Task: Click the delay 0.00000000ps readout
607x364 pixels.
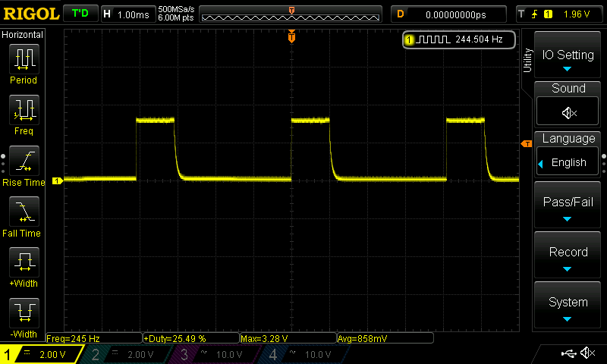Action: pyautogui.click(x=448, y=14)
